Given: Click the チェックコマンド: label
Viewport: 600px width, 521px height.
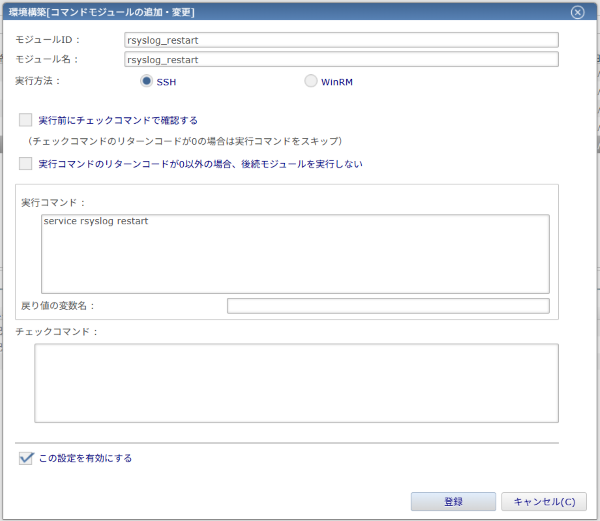Looking at the screenshot, I should pyautogui.click(x=56, y=331).
